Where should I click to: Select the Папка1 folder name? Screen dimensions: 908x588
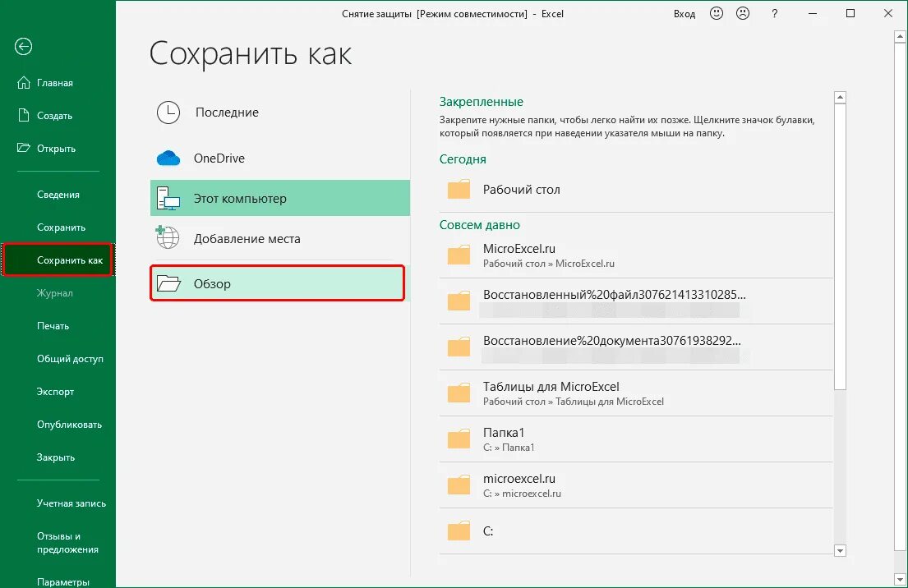(x=504, y=433)
